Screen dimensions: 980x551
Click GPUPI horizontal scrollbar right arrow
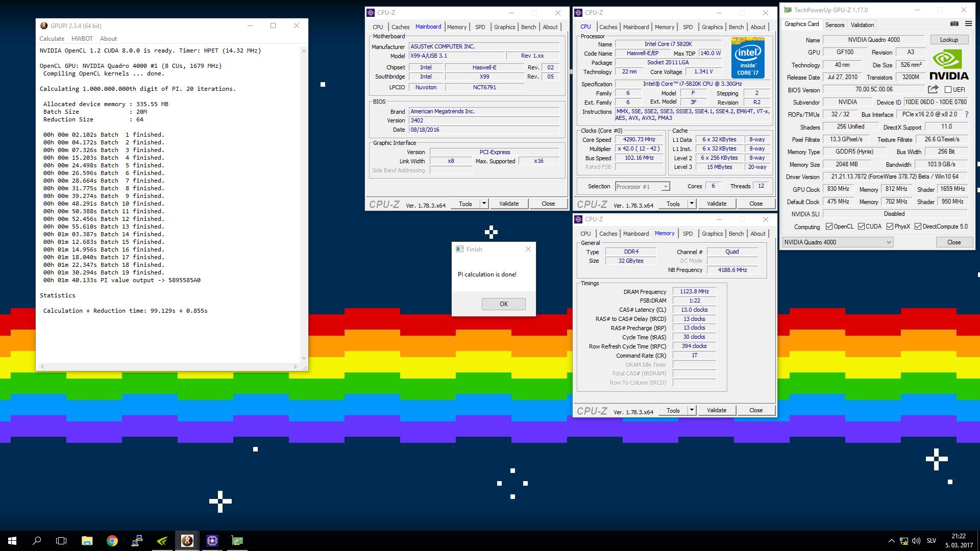pos(296,366)
